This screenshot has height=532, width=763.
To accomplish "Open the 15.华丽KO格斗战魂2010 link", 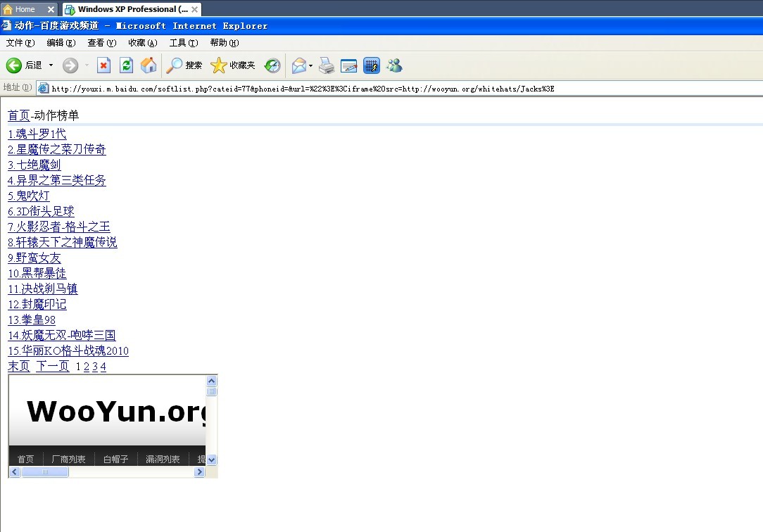I will pyautogui.click(x=68, y=351).
